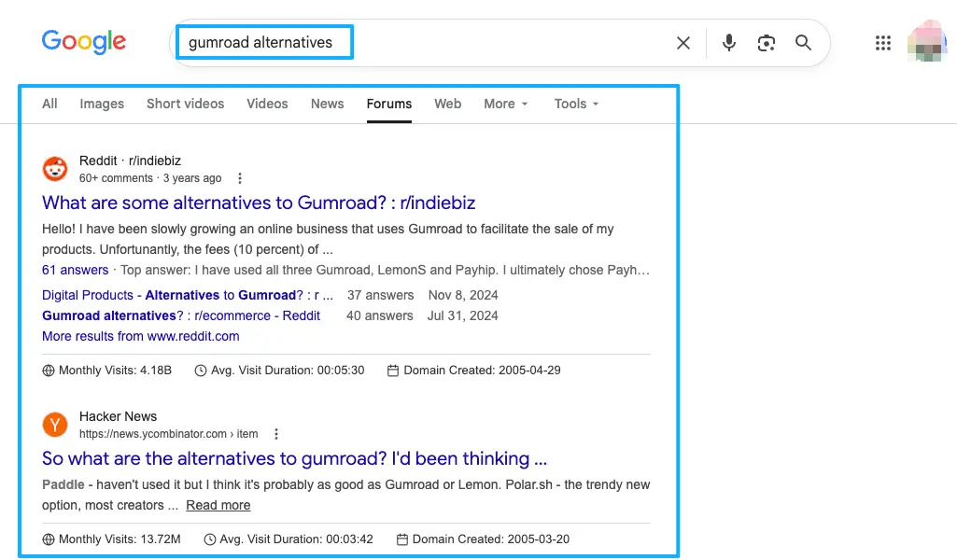Click the 'https://news.ycombinator.com › item' URL text

[x=168, y=434]
